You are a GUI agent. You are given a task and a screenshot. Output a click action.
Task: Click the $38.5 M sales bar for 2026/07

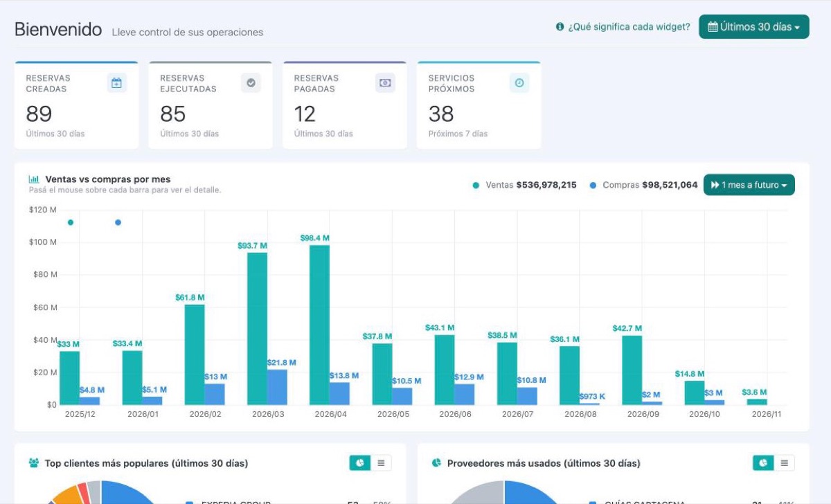pos(507,374)
